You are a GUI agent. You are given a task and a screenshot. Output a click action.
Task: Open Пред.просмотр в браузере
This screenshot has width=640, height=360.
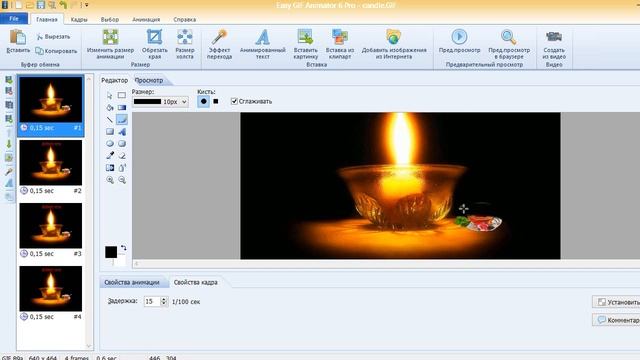coord(509,44)
